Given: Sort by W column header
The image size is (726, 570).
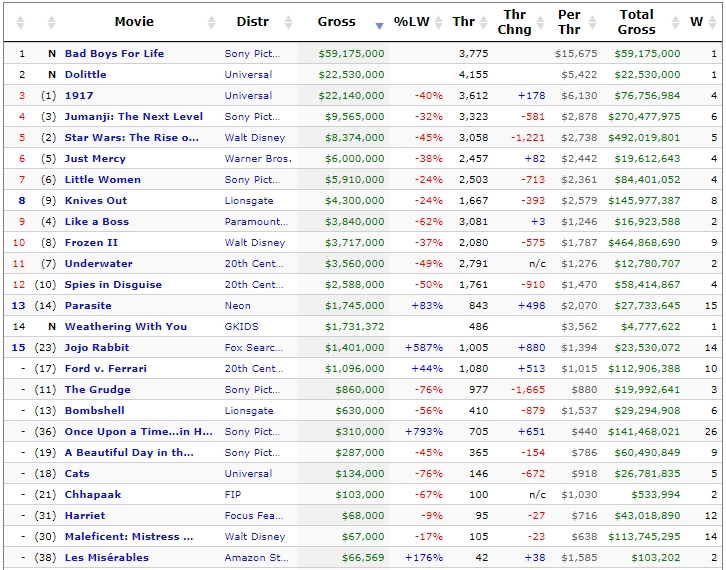Looking at the screenshot, I should [696, 22].
